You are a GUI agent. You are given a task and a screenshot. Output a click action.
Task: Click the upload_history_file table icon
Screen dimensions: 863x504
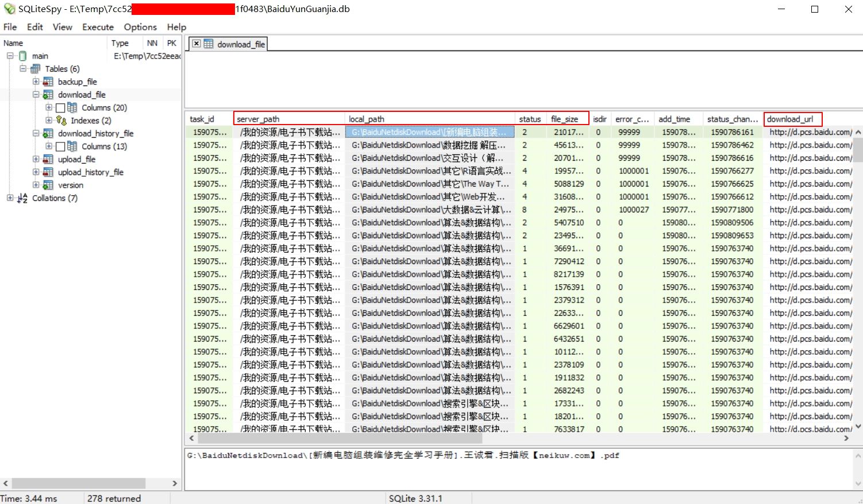(48, 172)
